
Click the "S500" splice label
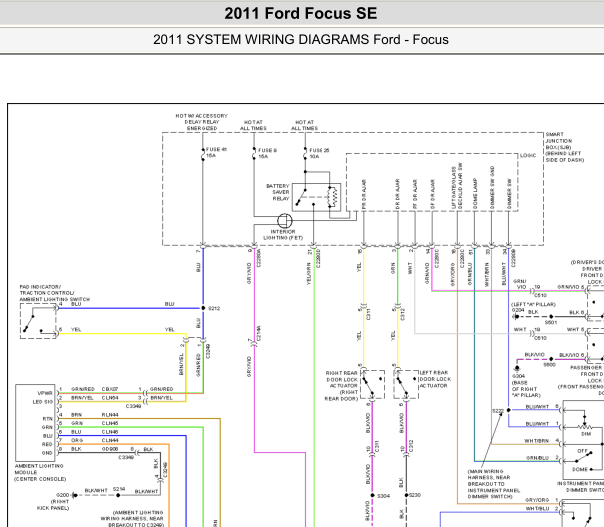click(x=549, y=364)
